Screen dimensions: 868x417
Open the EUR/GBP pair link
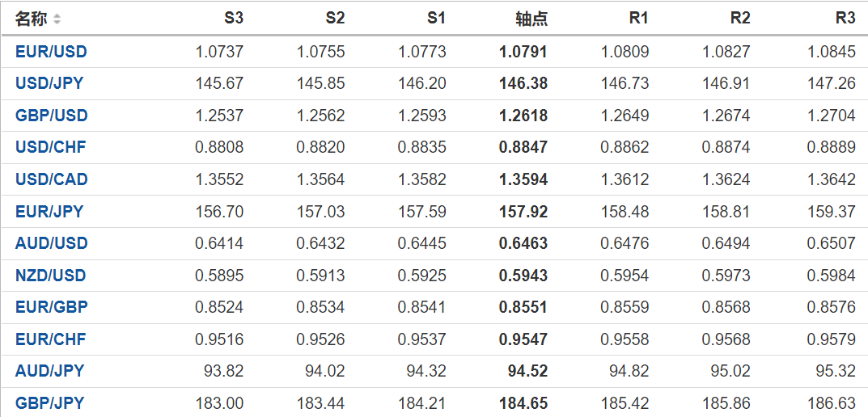click(x=51, y=307)
